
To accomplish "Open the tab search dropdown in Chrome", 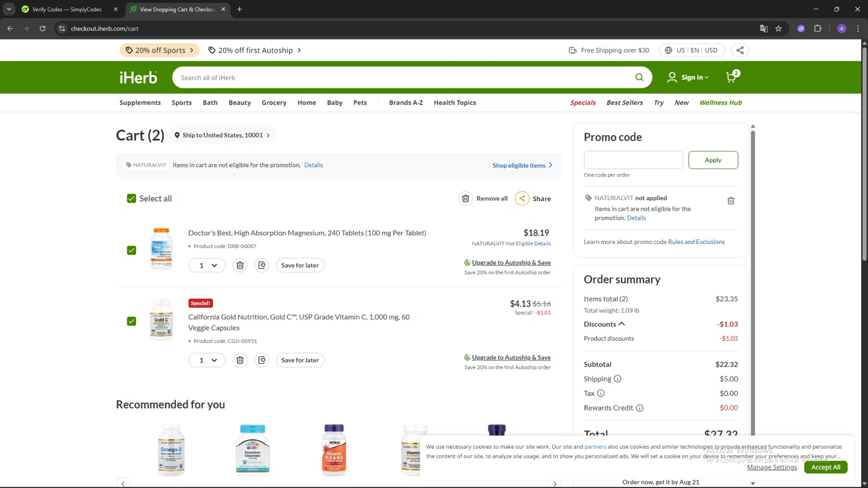I will [9, 9].
